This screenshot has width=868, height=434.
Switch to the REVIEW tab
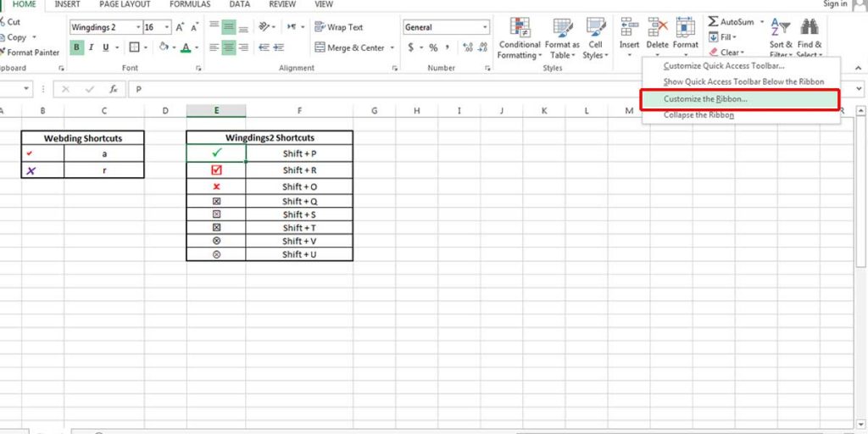[282, 4]
